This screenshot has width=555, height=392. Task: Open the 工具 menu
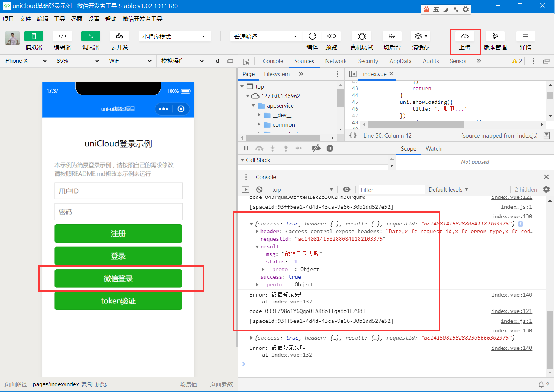pos(59,19)
